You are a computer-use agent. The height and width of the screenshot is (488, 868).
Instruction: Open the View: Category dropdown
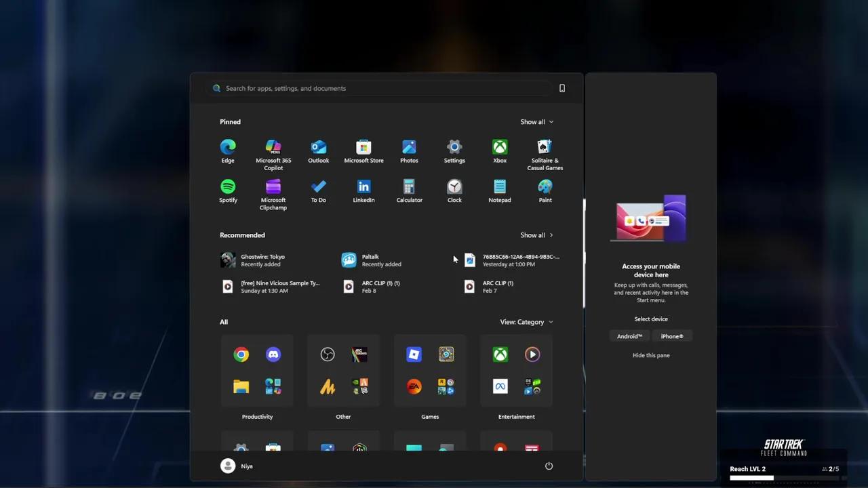(x=527, y=322)
